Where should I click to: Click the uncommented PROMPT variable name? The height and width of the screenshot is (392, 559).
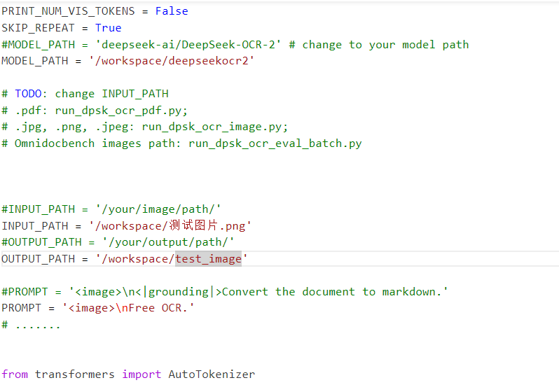22,307
